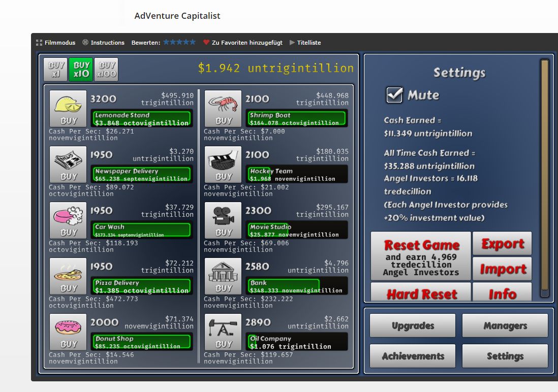Click the settings panel vertical scrollbar
The image size is (558, 392).
pyautogui.click(x=544, y=178)
